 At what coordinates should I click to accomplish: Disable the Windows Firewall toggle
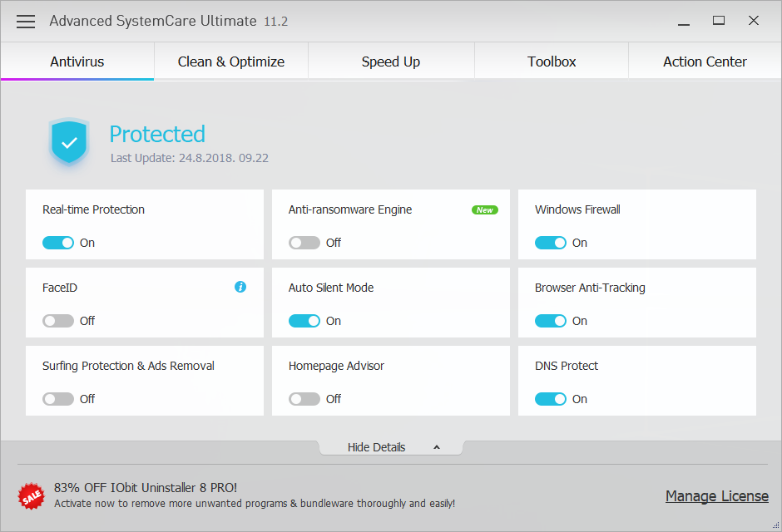pyautogui.click(x=551, y=243)
